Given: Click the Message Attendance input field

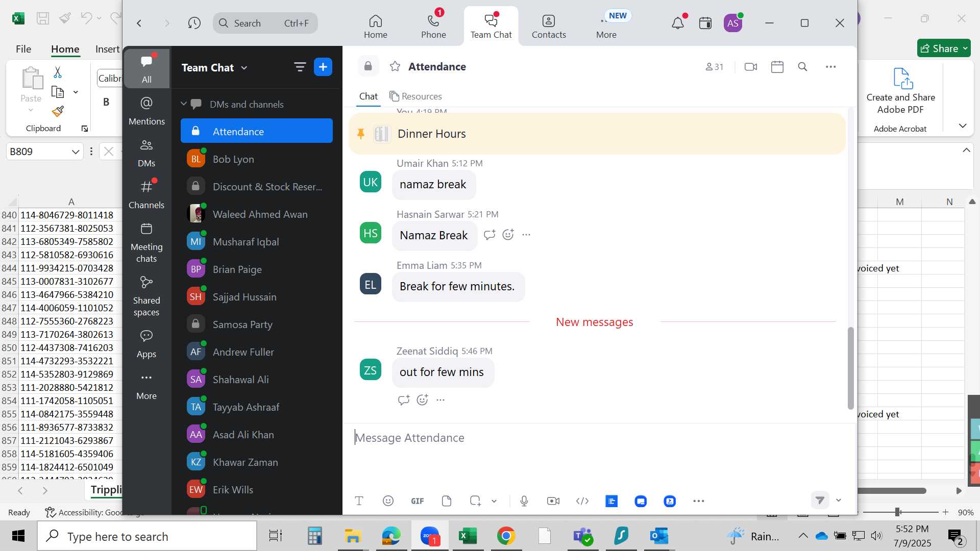Looking at the screenshot, I should pyautogui.click(x=597, y=438).
